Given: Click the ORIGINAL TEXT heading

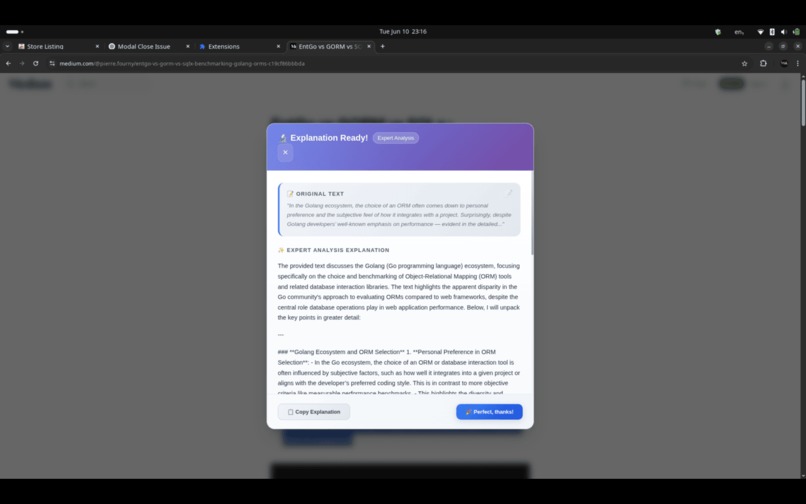Looking at the screenshot, I should click(x=320, y=194).
